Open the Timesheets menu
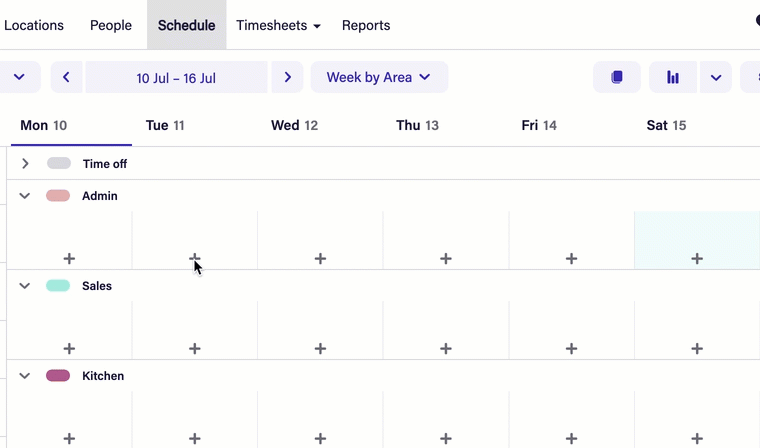Screen dimensions: 760x448 tap(278, 25)
